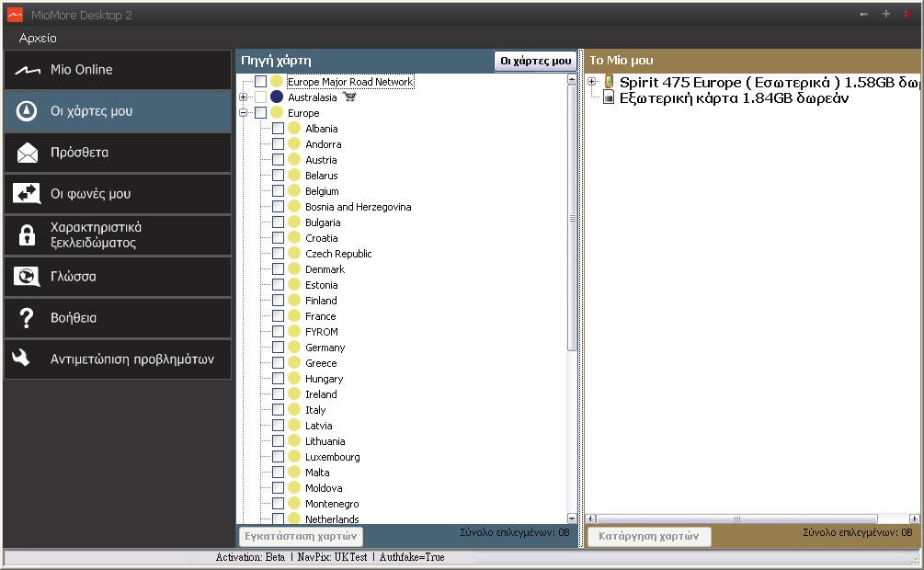Viewport: 924px width, 570px height.
Task: Click the dark blue Australasia map dot
Action: pyautogui.click(x=277, y=97)
